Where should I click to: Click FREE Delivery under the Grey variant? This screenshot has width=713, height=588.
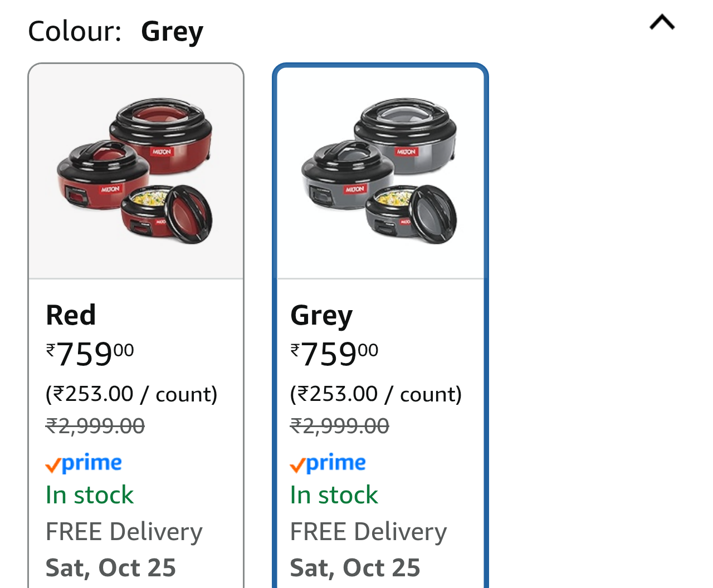pyautogui.click(x=368, y=531)
